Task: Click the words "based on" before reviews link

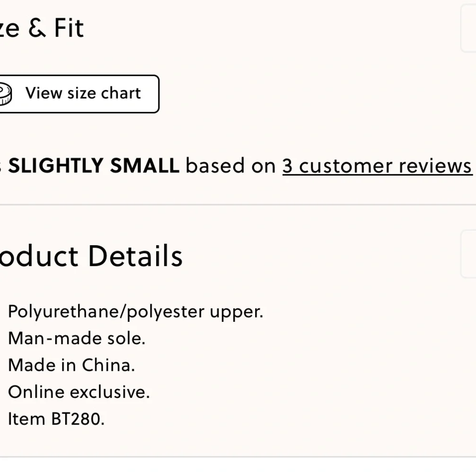Action: point(230,166)
